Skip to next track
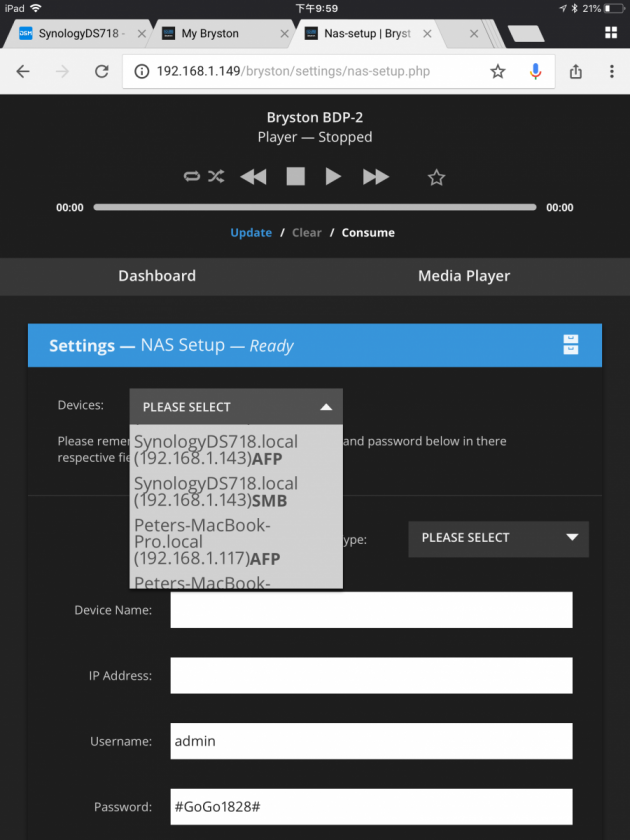The width and height of the screenshot is (630, 840). tap(376, 176)
